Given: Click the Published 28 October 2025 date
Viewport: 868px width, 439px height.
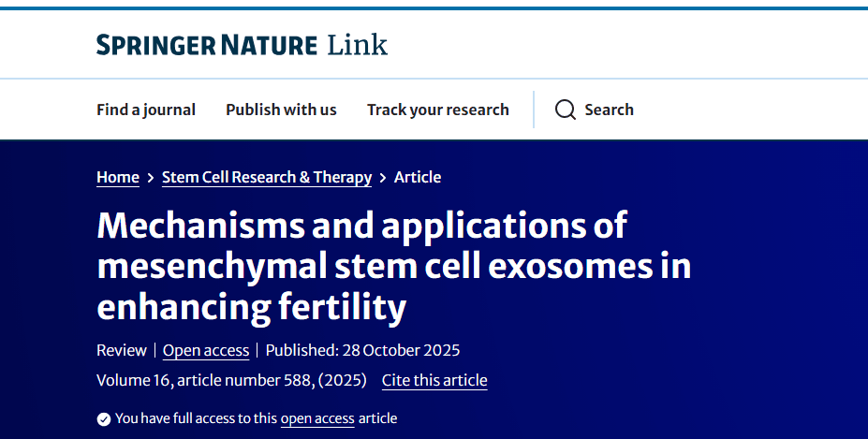Looking at the screenshot, I should coord(362,351).
